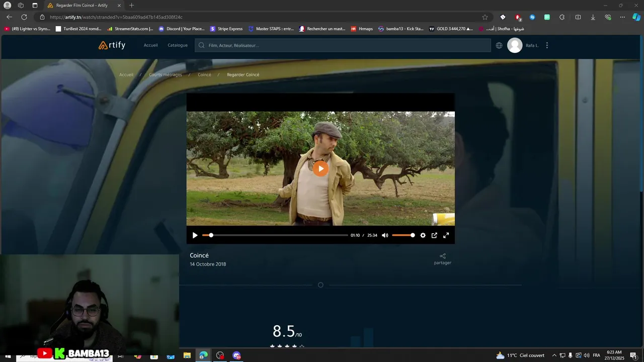Open the Hrmaps bookmark
This screenshot has width=644, height=362.
pos(362,29)
